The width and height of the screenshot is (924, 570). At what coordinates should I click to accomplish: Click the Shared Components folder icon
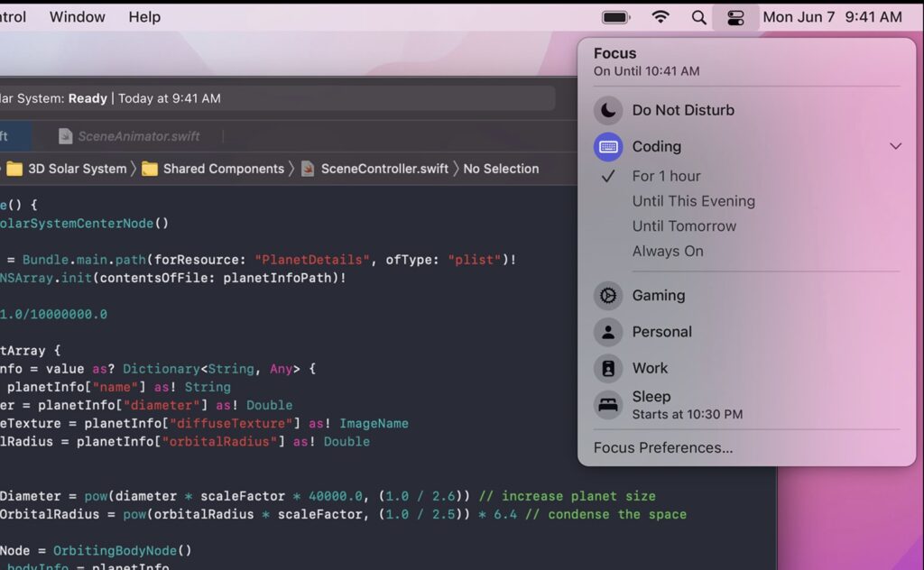tap(150, 169)
